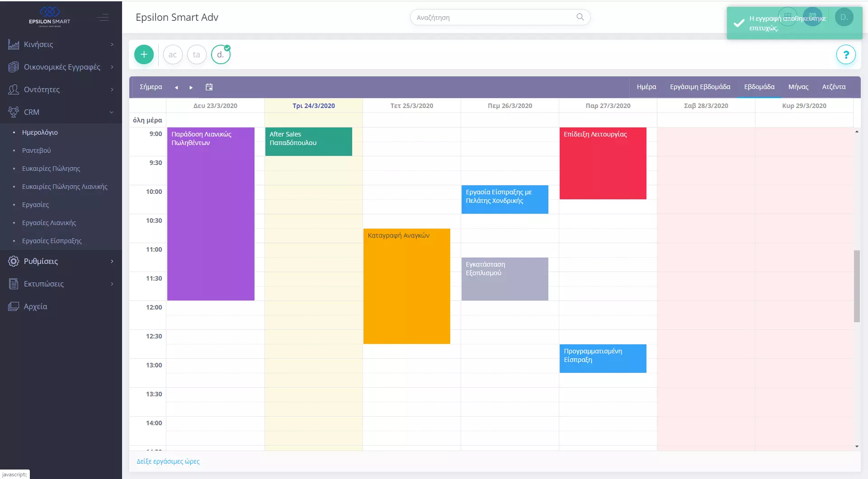
Task: Toggle the 'ac' user calendar filter
Action: 172,55
